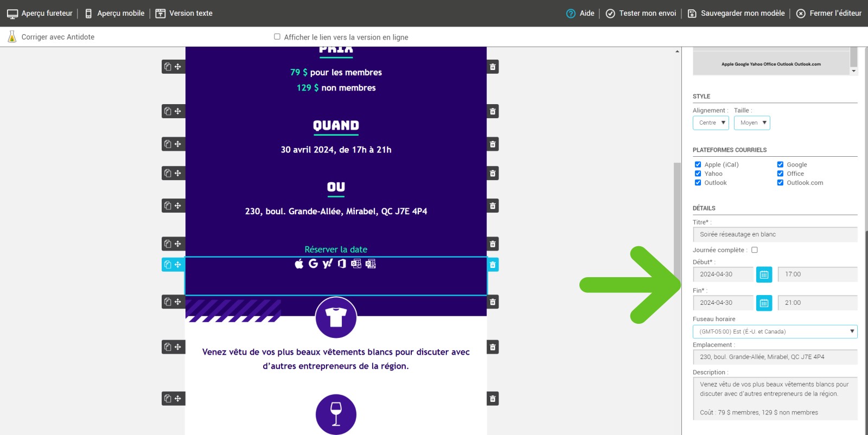Open the start date calendar picker
The width and height of the screenshot is (868, 435).
[x=764, y=274]
